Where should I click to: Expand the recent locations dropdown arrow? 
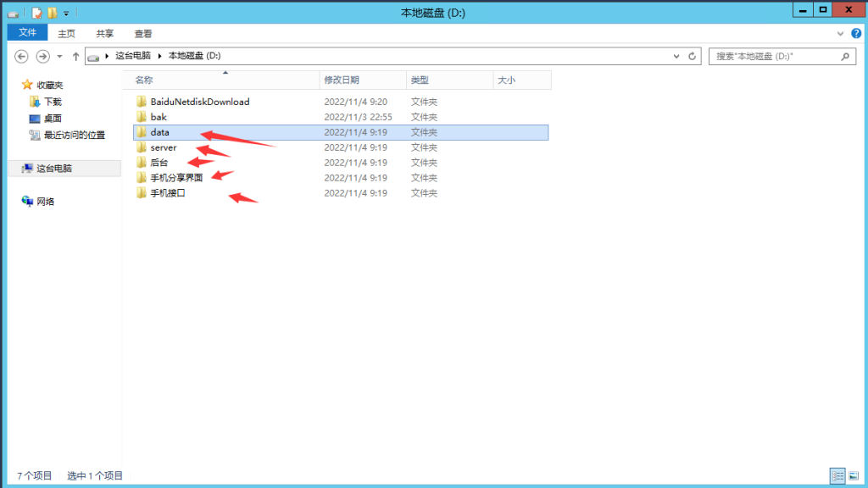pos(59,56)
